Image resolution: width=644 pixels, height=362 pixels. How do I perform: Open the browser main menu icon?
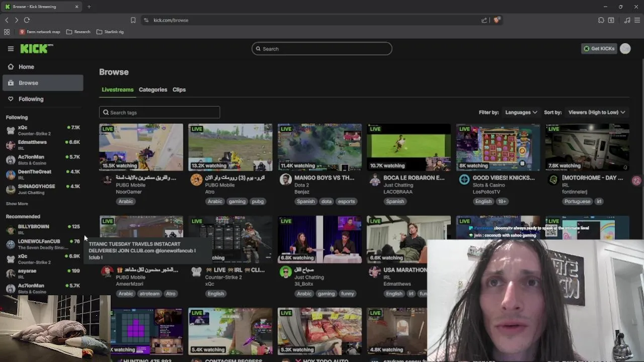637,20
